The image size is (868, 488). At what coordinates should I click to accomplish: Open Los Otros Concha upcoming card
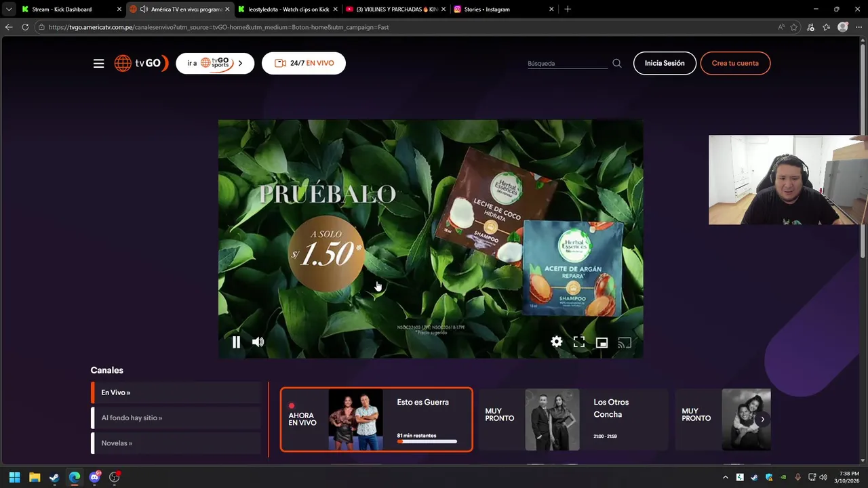[573, 419]
